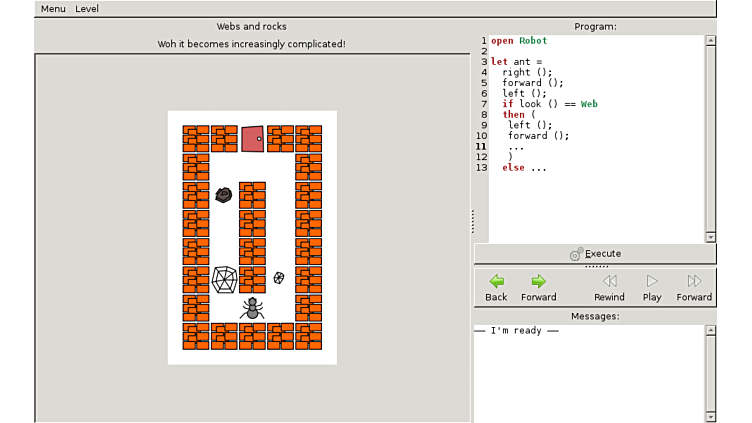Click the red exit door
Screen dimensions: 752x423
click(252, 139)
